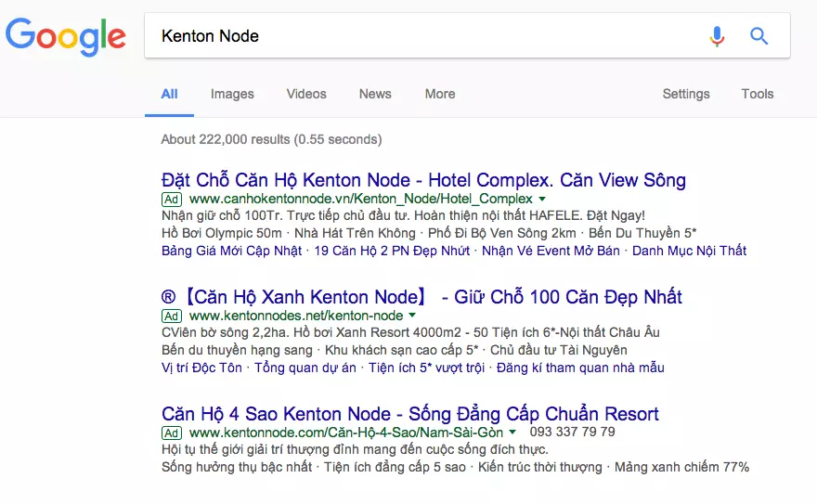Open 'Căn Hộ 4 Sao Kenton Node' ad title
This screenshot has width=817, height=504.
coord(410,414)
